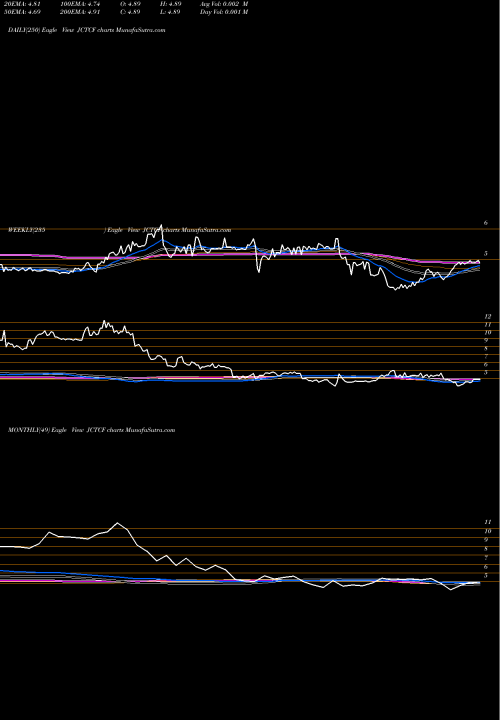Click the monthly chart axis label 7

click(x=486, y=557)
